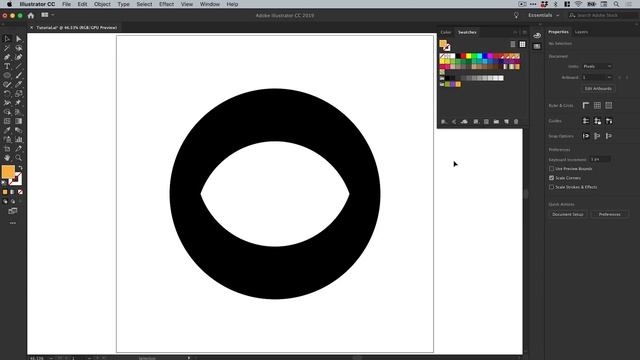The width and height of the screenshot is (640, 360).
Task: Open Discover lightbulb icon
Action: click(516, 15)
